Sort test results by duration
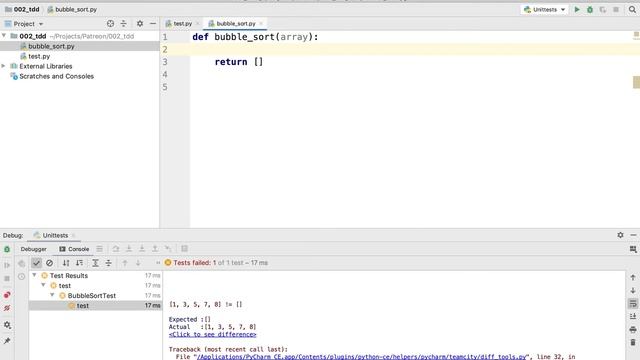The image size is (640, 360). click(x=79, y=263)
